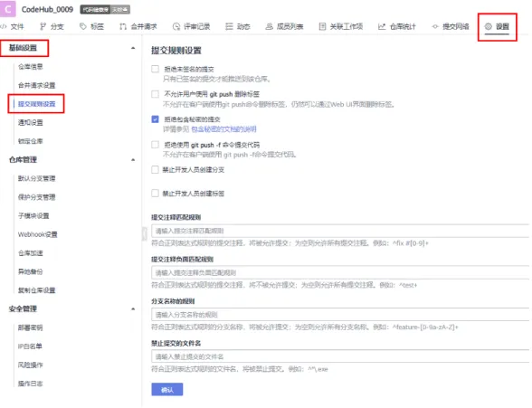Viewport: 532px width, 408px height.
Task: Focus the 分支名称的规则 input field
Action: click(340, 315)
